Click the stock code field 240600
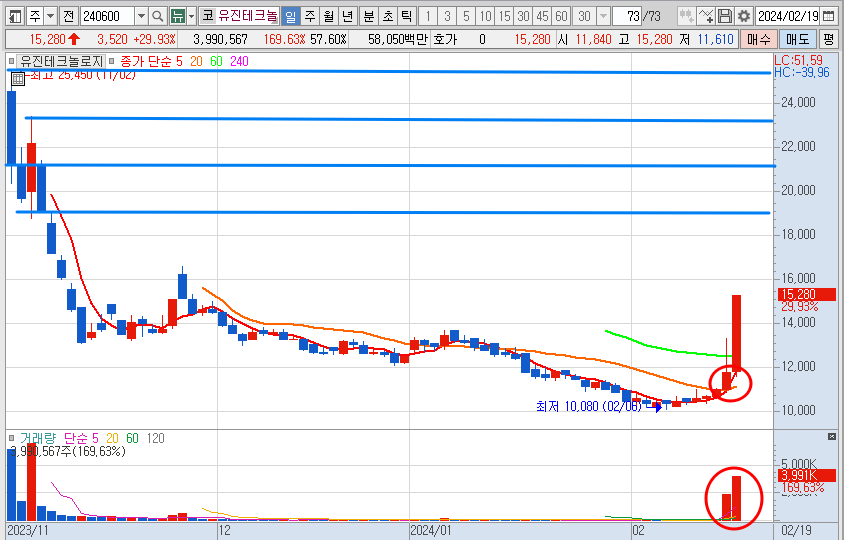This screenshot has width=844, height=540. (107, 16)
